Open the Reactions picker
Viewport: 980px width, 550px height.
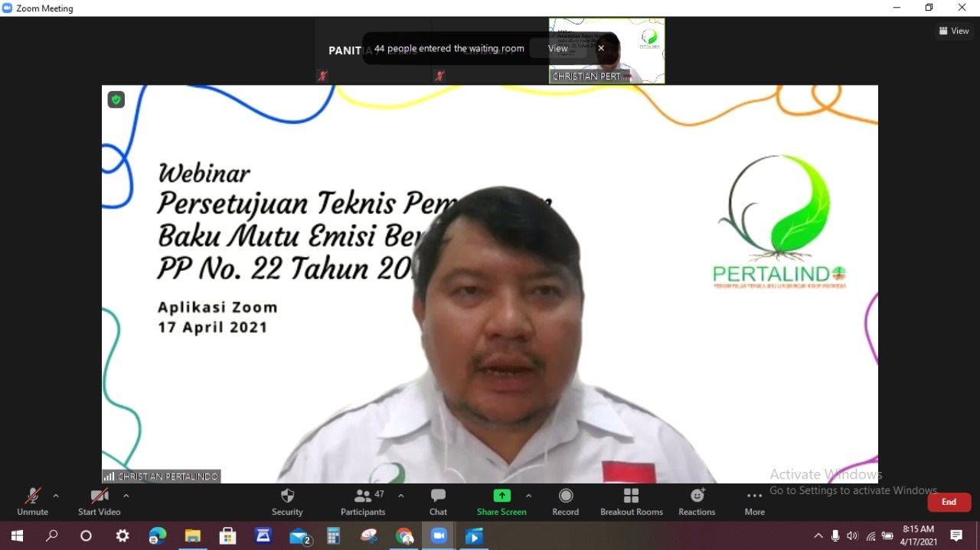click(x=697, y=502)
